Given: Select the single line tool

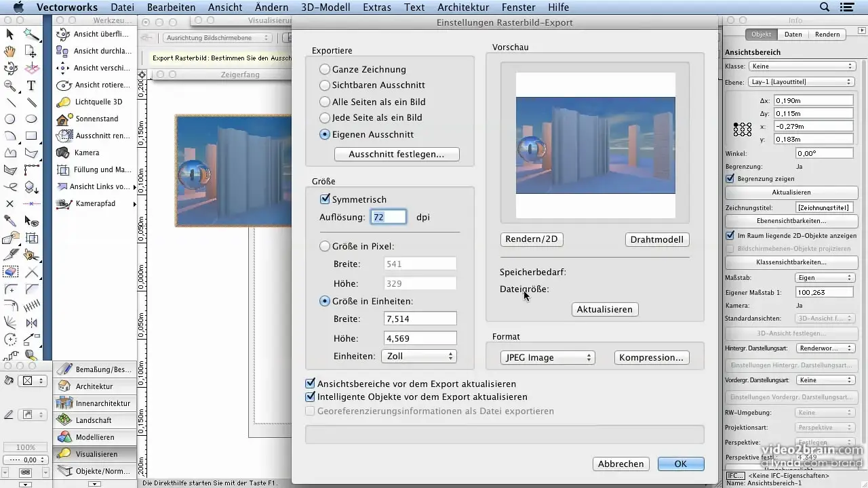Looking at the screenshot, I should [x=10, y=103].
